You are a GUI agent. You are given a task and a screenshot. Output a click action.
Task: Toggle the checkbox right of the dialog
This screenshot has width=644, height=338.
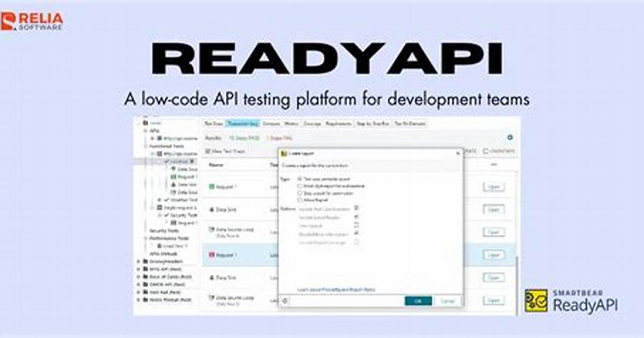coord(486,151)
